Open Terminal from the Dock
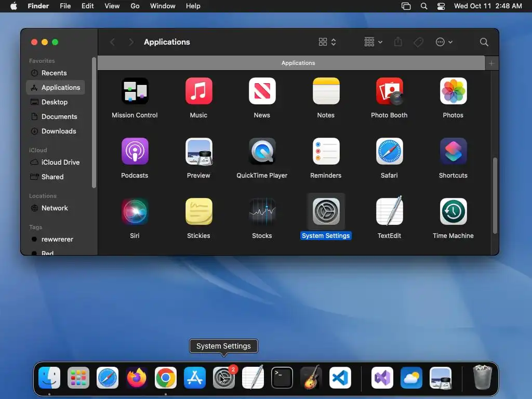 [x=282, y=378]
